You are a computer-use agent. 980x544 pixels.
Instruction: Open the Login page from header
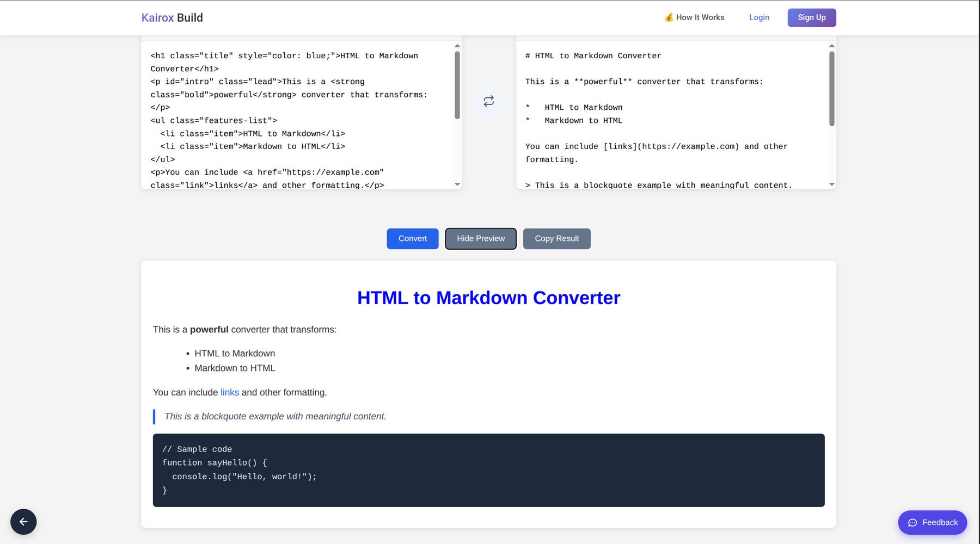(759, 17)
